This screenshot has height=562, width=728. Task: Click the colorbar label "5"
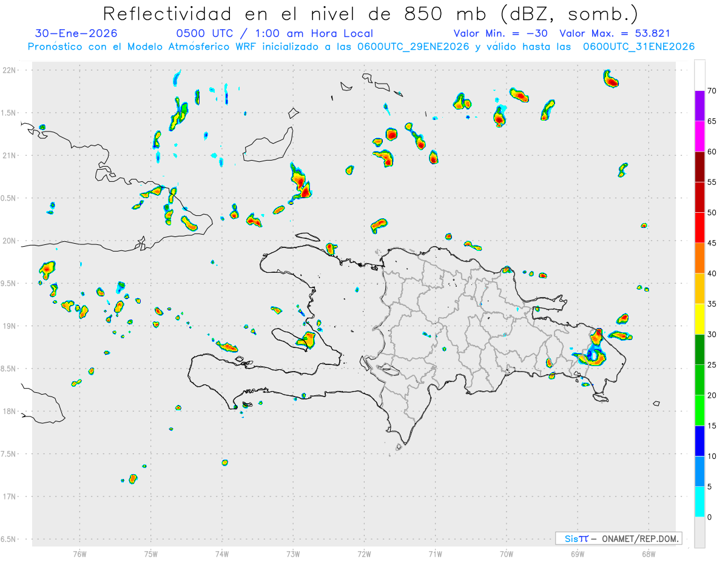click(710, 487)
